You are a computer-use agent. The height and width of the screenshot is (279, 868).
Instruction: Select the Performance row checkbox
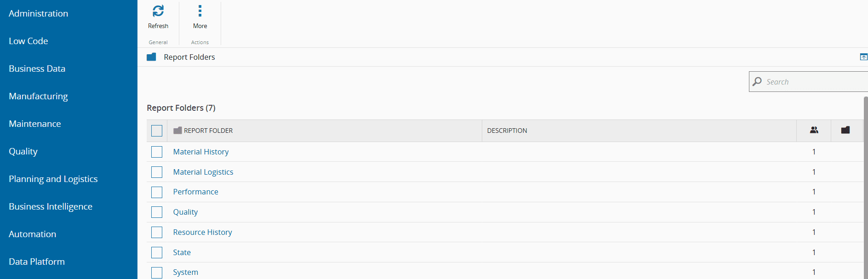[157, 192]
